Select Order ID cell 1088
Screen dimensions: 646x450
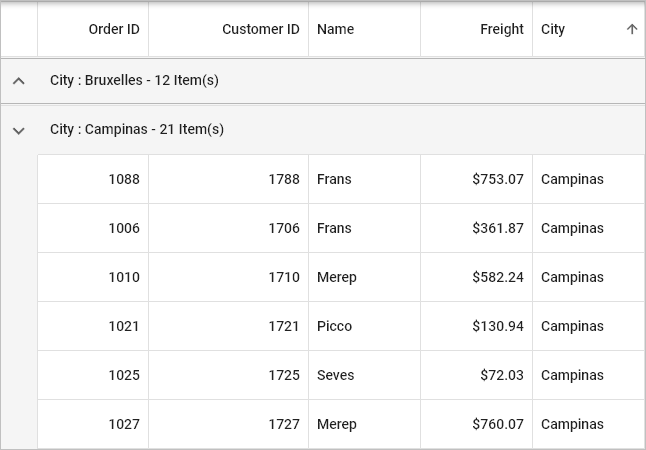(93, 179)
